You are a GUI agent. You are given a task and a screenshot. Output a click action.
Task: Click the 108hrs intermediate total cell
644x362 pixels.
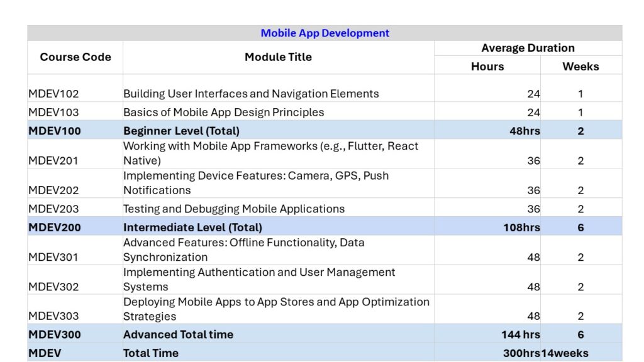(521, 227)
